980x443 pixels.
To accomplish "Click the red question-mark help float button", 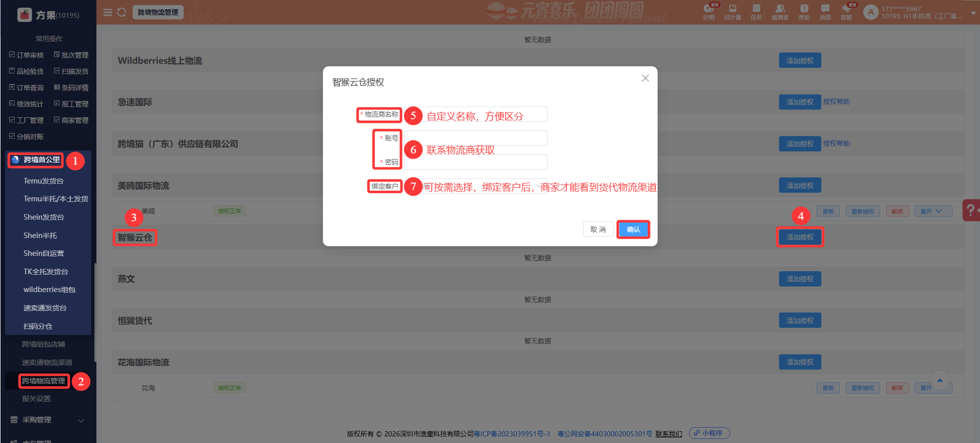I will click(x=971, y=210).
